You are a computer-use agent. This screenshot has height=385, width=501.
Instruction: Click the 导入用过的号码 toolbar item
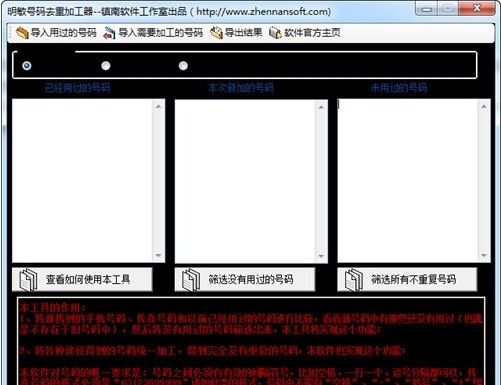(56, 33)
